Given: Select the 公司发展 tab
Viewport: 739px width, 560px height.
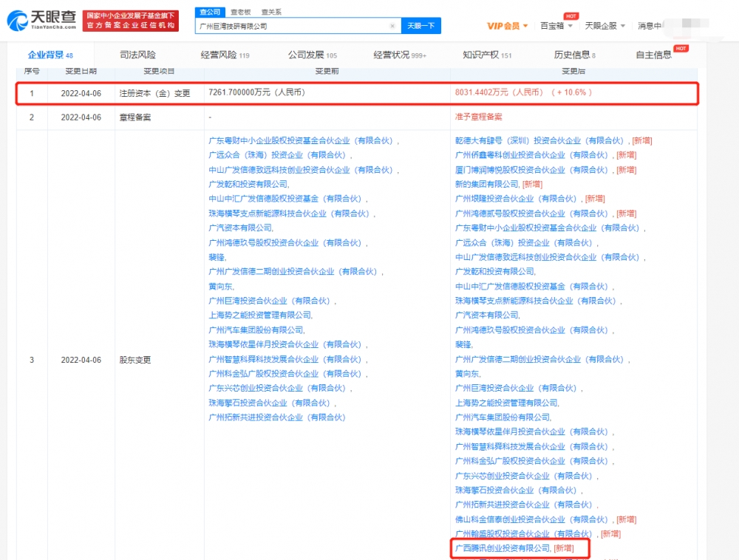Looking at the screenshot, I should point(313,55).
